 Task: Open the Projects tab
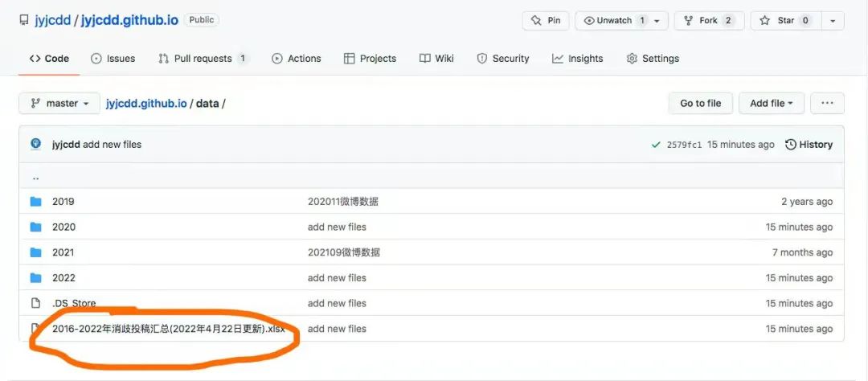point(370,58)
